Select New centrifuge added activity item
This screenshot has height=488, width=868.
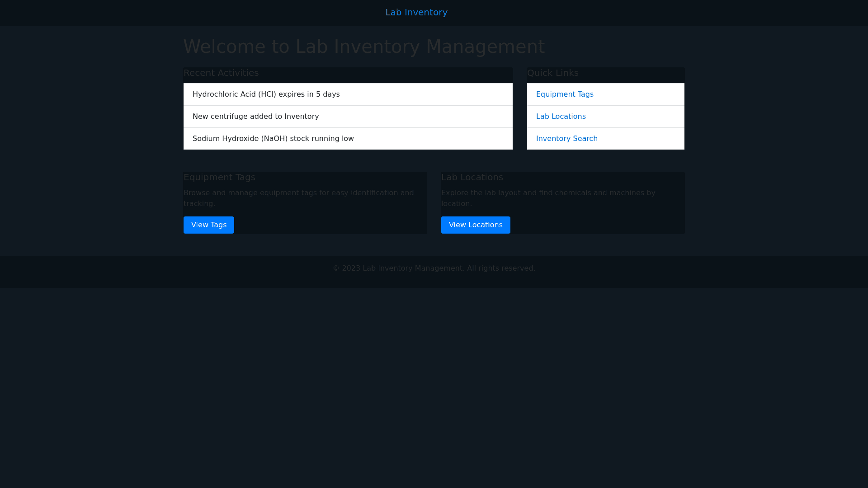tap(255, 117)
